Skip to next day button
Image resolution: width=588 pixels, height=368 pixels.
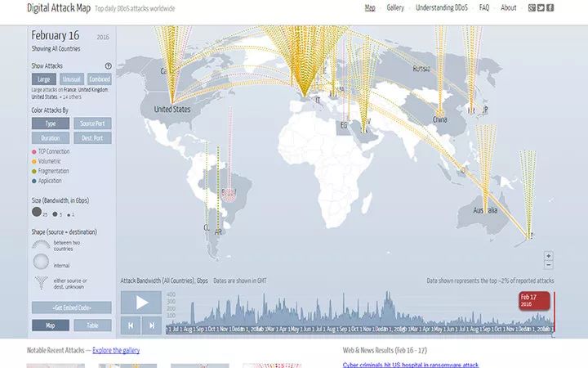[x=152, y=325]
